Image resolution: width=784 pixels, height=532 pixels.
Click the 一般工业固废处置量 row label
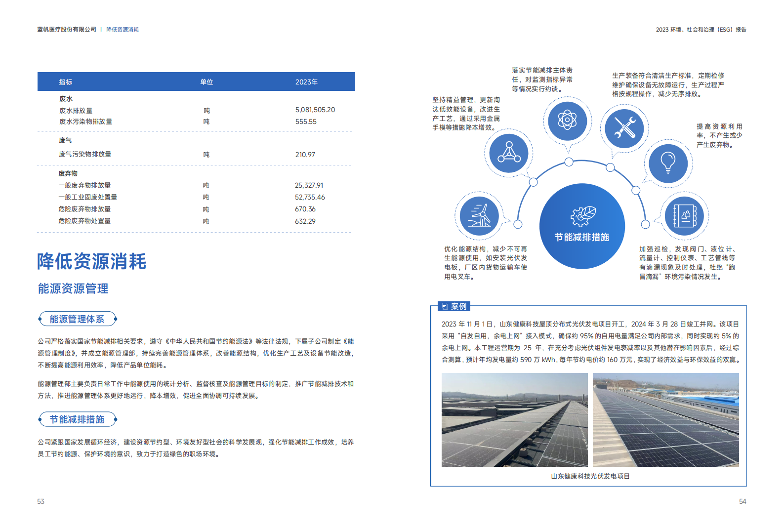click(88, 197)
